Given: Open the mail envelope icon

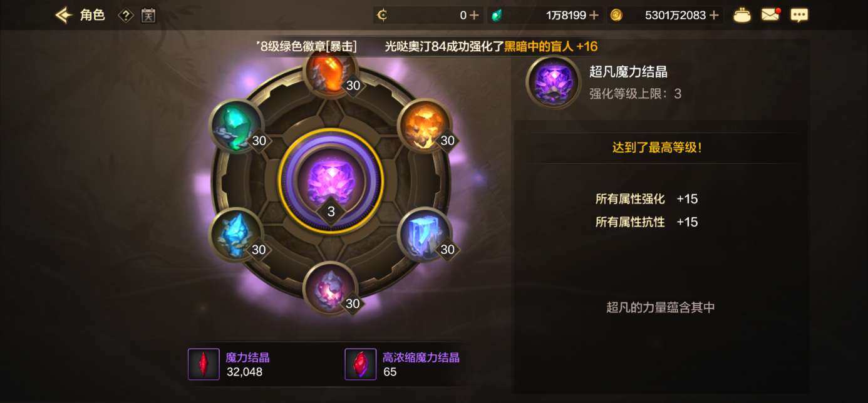Looking at the screenshot, I should pos(770,15).
